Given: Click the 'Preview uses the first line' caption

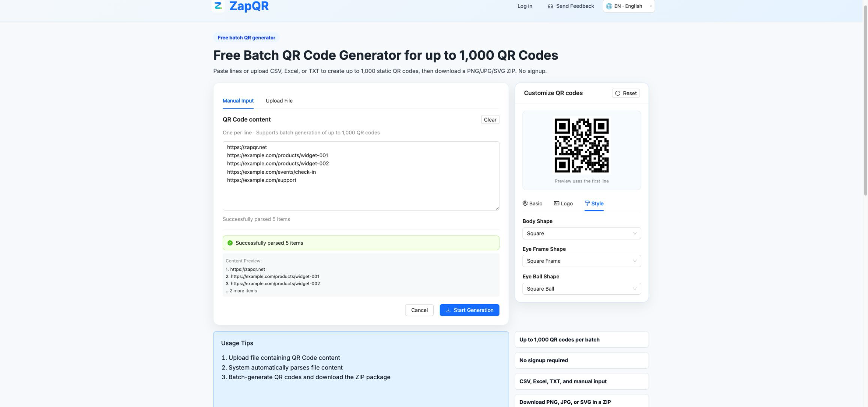Looking at the screenshot, I should 581,181.
